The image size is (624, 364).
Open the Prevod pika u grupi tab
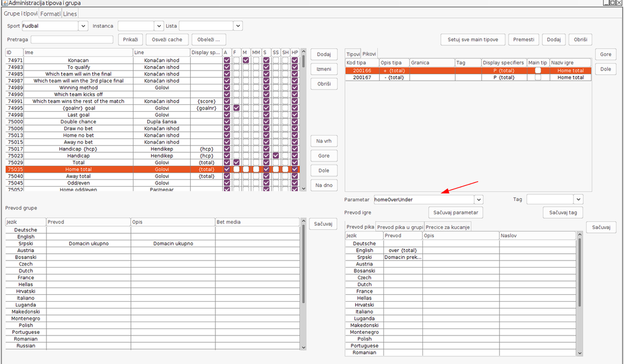pyautogui.click(x=400, y=227)
